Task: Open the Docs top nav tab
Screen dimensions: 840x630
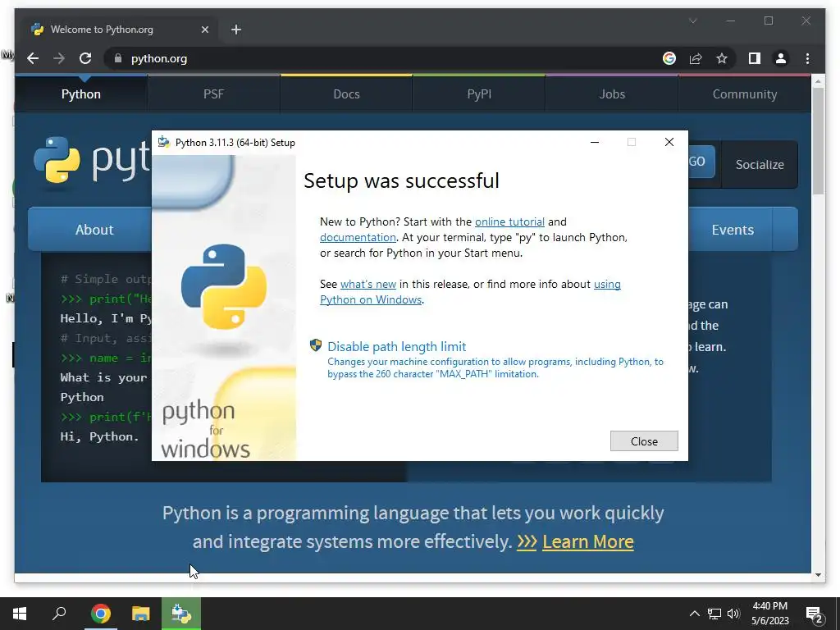Action: click(x=346, y=94)
